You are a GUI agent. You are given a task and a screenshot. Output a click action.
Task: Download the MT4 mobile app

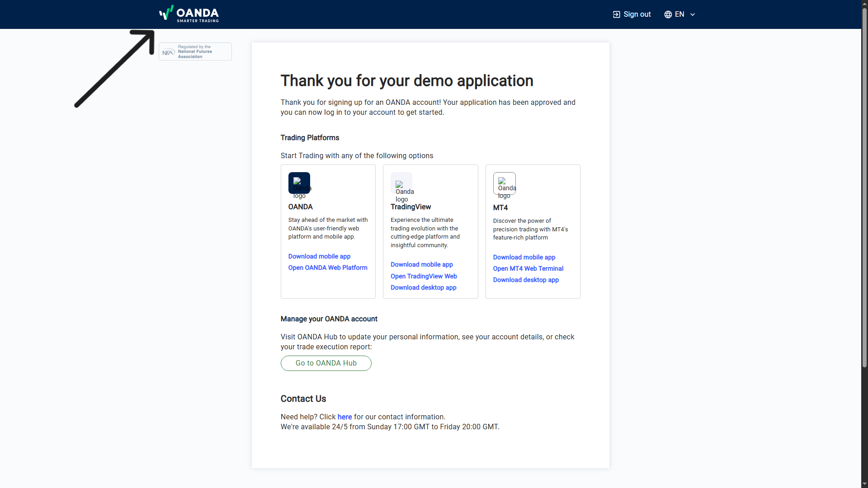click(524, 257)
